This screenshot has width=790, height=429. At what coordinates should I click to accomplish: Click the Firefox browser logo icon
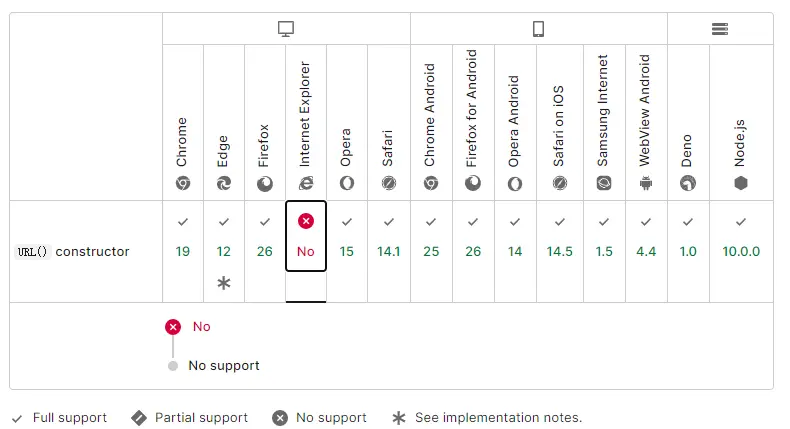[265, 183]
